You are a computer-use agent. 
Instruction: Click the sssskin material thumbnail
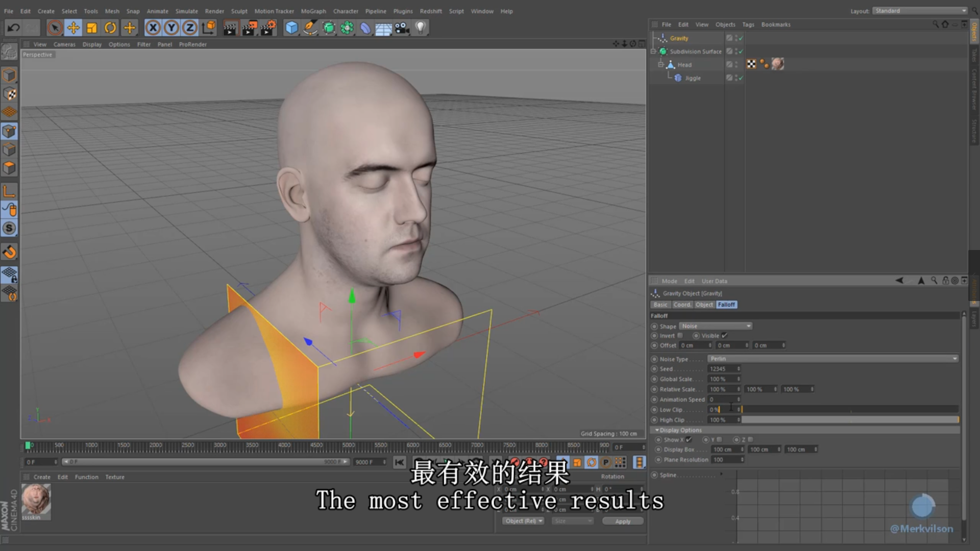tap(36, 499)
